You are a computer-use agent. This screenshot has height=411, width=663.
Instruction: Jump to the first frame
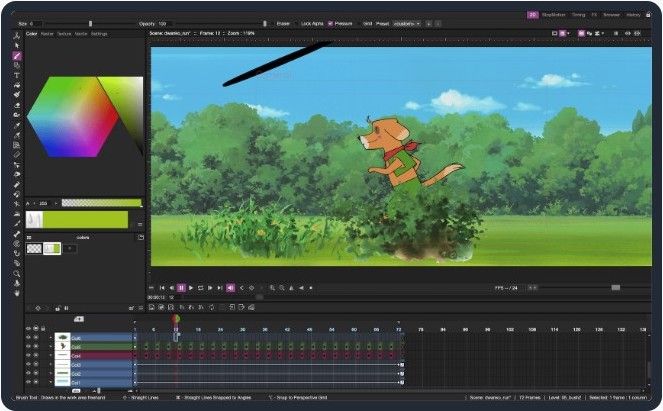point(162,288)
